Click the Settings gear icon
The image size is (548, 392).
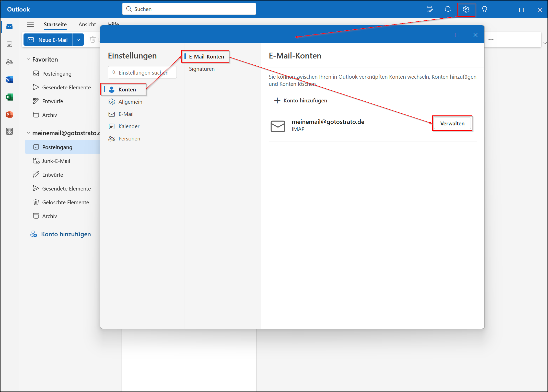pos(466,9)
